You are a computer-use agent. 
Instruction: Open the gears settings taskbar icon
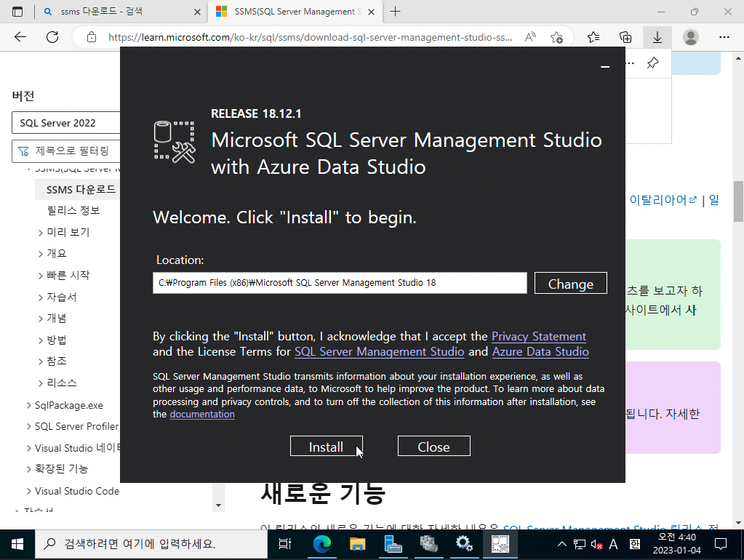(464, 544)
